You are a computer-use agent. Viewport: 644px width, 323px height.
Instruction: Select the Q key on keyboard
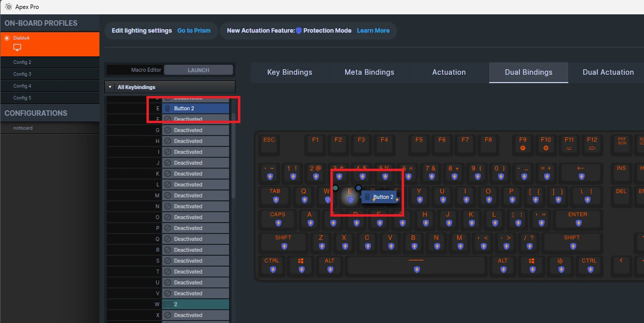[x=304, y=196]
